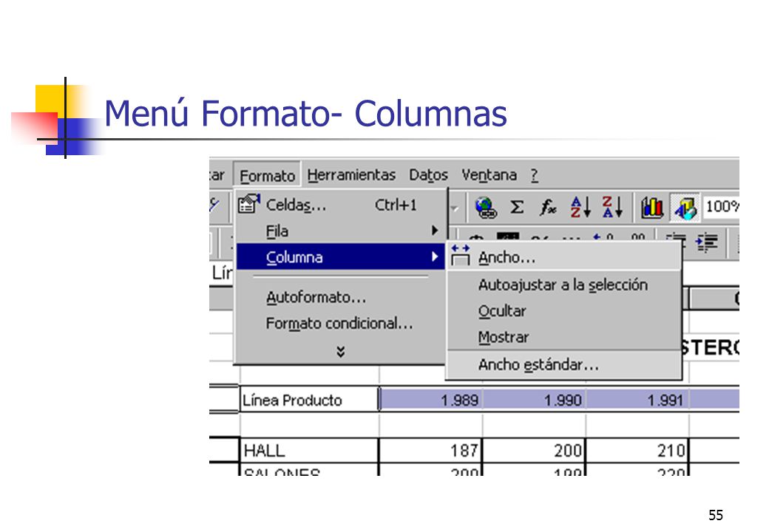Open the Formato menu
Image resolution: width=769 pixels, height=532 pixels.
(x=267, y=175)
